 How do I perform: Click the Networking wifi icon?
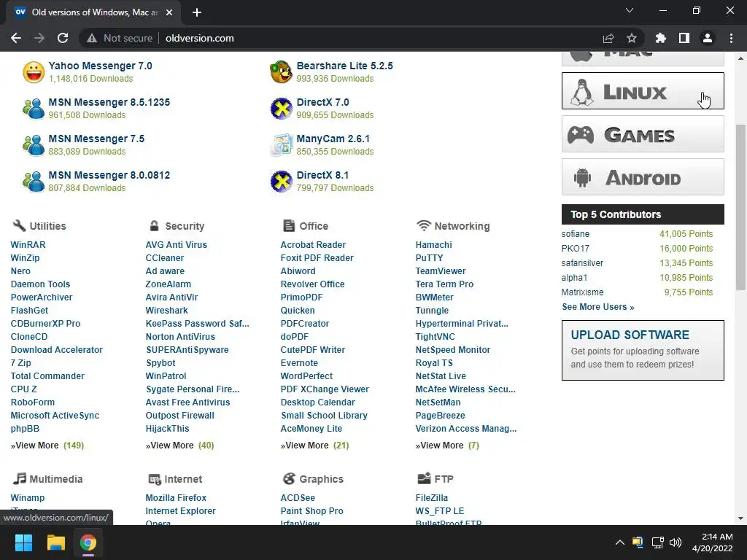pyautogui.click(x=424, y=225)
